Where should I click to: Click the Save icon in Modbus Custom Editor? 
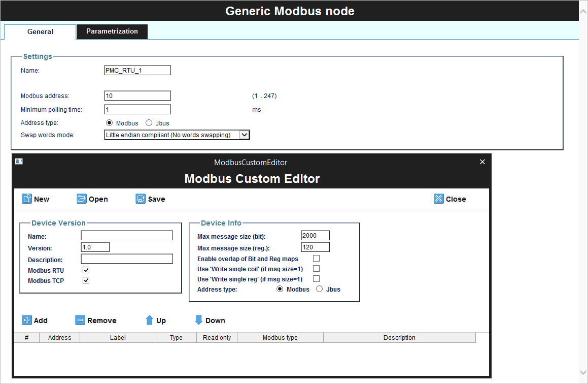coord(140,199)
